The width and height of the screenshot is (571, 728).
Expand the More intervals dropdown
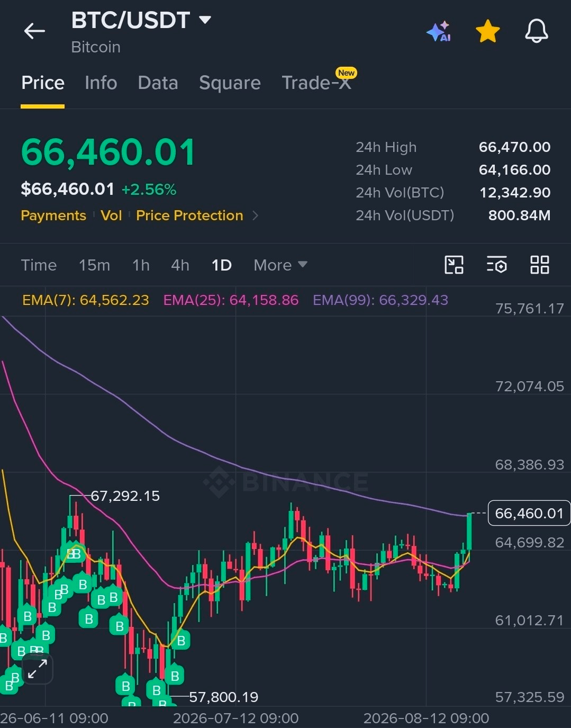(x=280, y=265)
